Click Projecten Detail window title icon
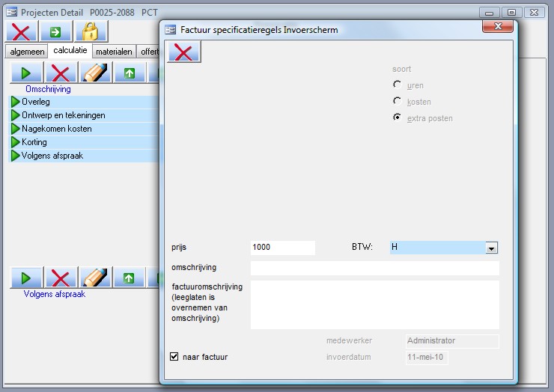This screenshot has width=554, height=392. 12,13
